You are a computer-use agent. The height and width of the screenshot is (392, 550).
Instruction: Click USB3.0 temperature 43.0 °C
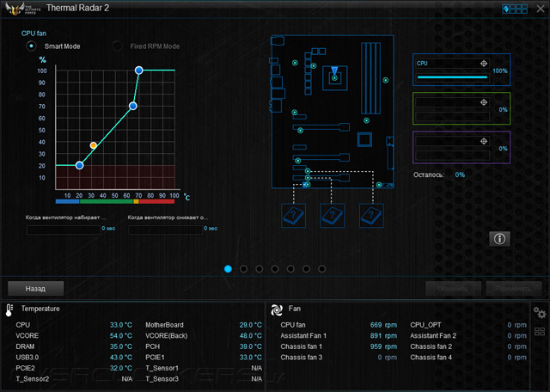(x=121, y=358)
